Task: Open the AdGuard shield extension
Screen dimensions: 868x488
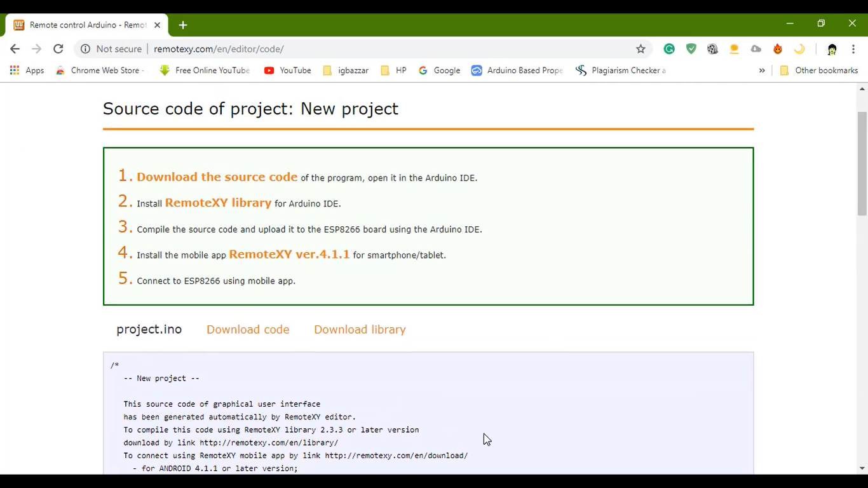Action: coord(691,49)
